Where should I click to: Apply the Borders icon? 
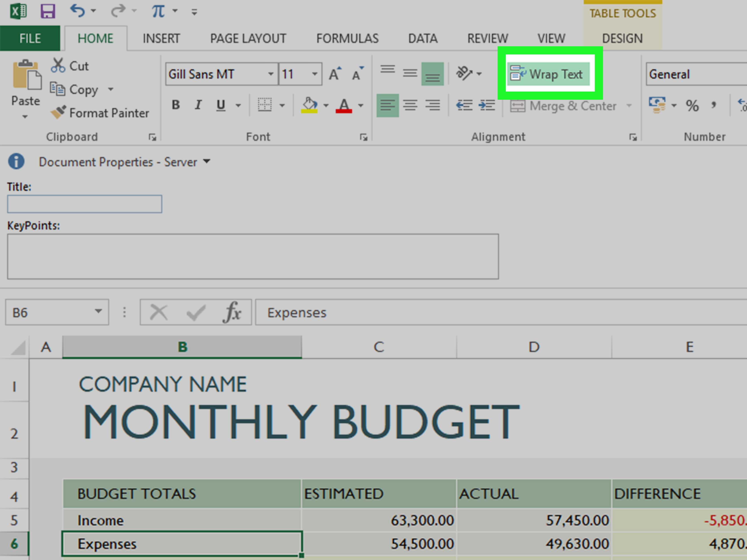(265, 105)
